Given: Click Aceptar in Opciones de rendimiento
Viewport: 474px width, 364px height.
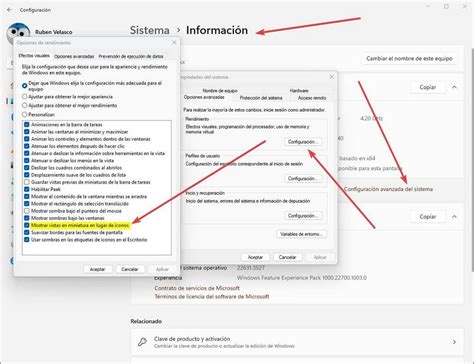Looking at the screenshot, I should tap(97, 269).
